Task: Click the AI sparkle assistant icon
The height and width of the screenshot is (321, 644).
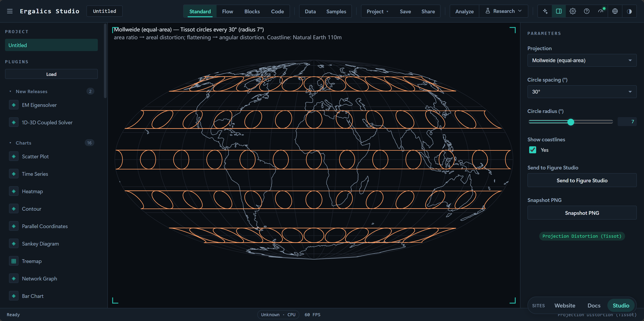Action: coord(545,11)
